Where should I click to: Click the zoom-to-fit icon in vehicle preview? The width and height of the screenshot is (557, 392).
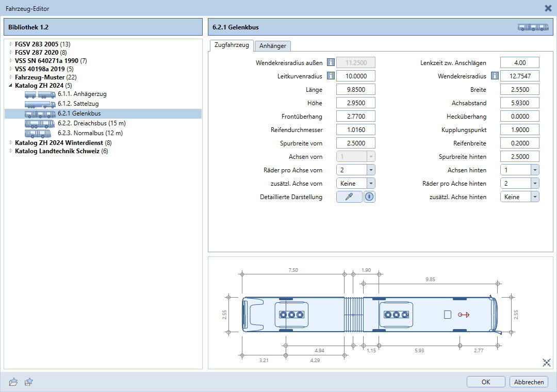(547, 363)
